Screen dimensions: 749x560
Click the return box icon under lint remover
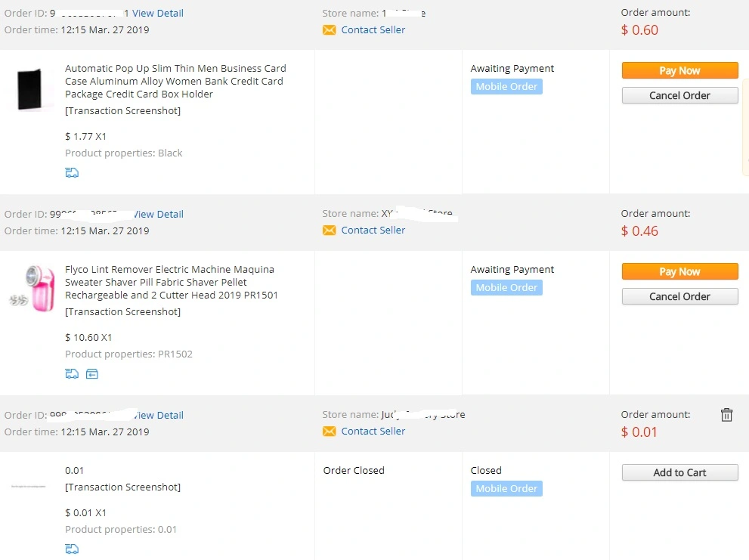[x=91, y=373]
